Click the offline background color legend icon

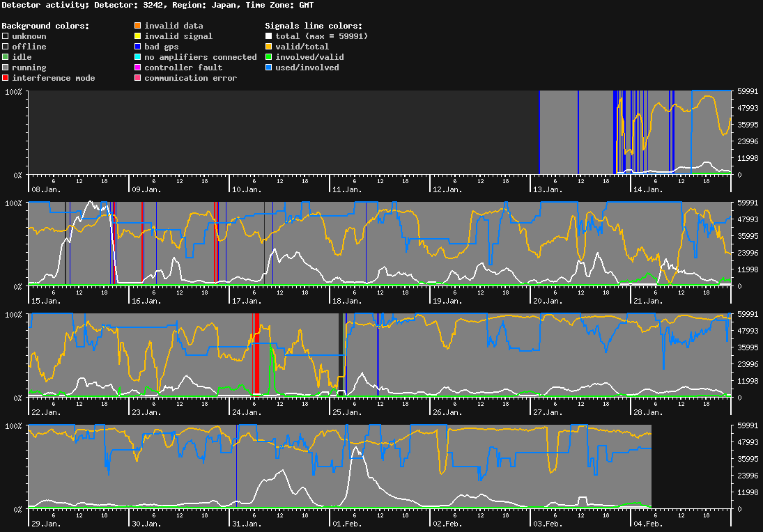5,47
